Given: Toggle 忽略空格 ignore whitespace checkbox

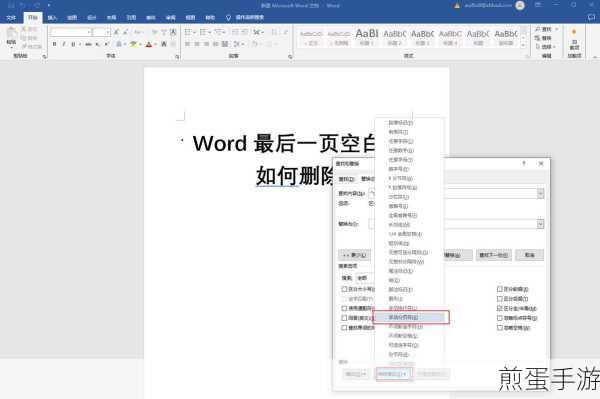Looking at the screenshot, I should [499, 328].
